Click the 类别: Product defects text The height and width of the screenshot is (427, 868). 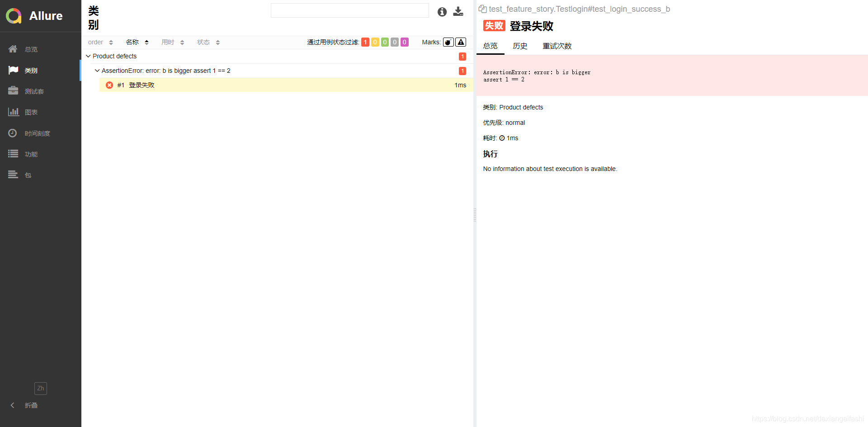point(513,107)
